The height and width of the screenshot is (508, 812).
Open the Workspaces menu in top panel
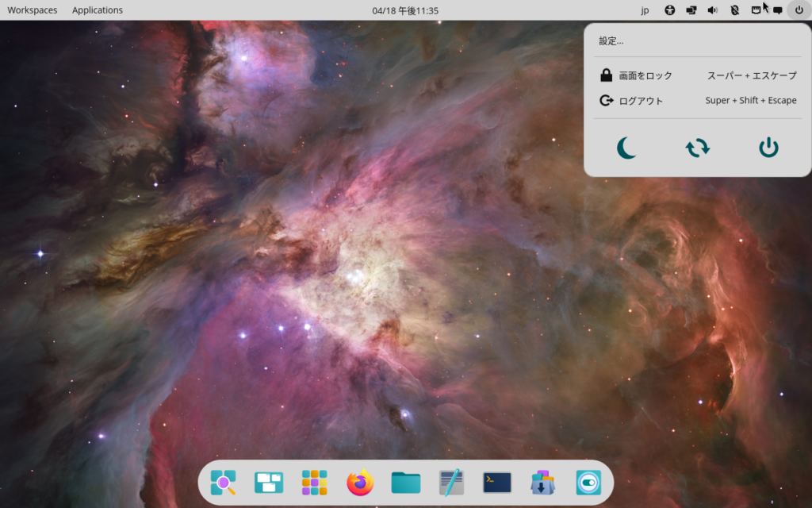point(33,10)
